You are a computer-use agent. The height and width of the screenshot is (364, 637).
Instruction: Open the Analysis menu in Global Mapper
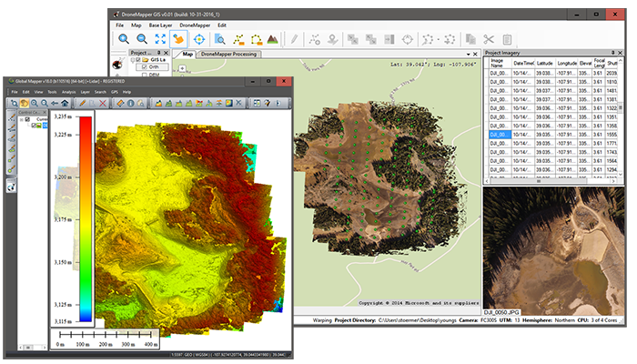68,92
